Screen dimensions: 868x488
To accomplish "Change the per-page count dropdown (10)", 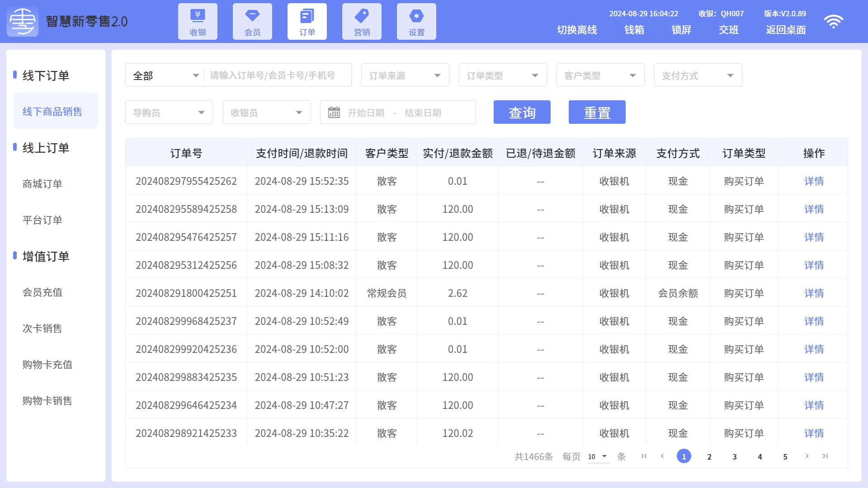I will 598,456.
